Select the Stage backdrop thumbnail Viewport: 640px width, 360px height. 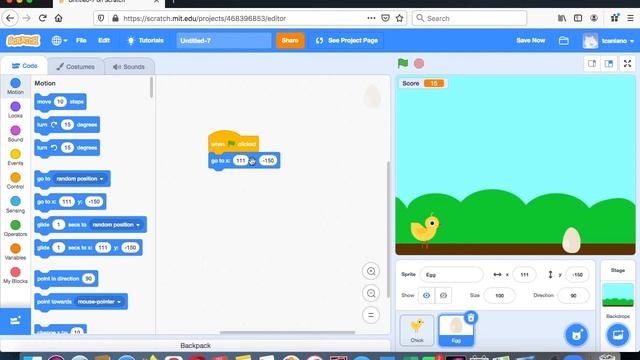618,294
